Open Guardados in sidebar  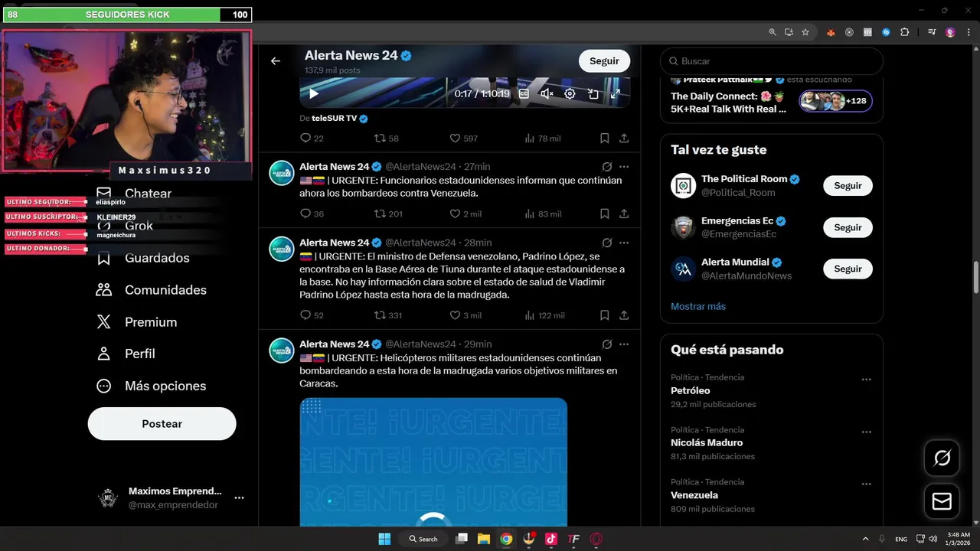click(x=142, y=258)
